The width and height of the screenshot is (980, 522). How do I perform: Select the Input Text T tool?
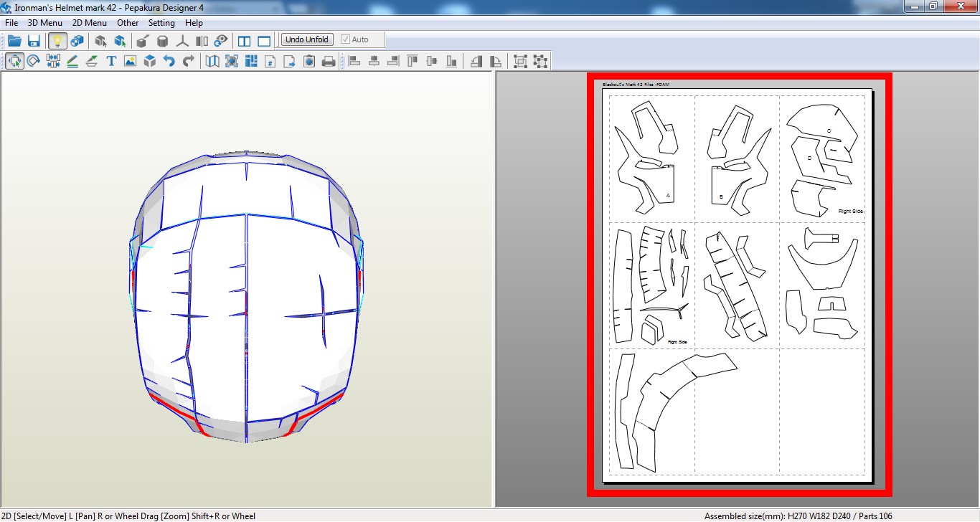click(x=111, y=61)
